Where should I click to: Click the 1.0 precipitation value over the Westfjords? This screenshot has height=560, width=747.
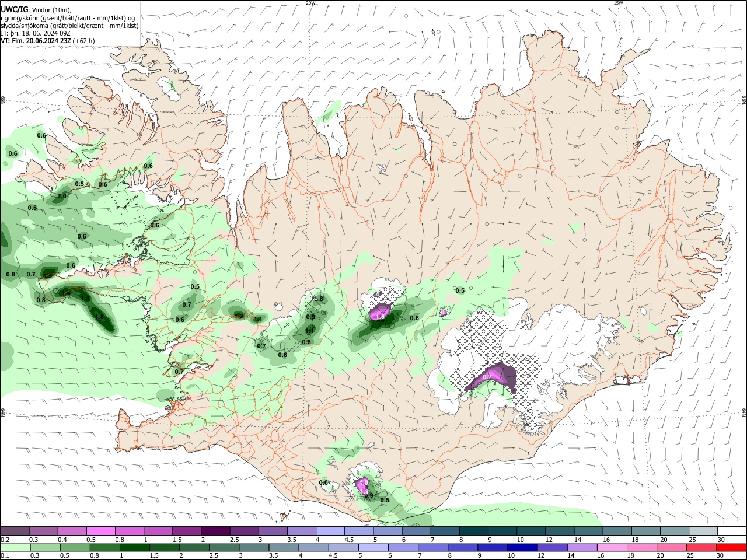[62, 196]
